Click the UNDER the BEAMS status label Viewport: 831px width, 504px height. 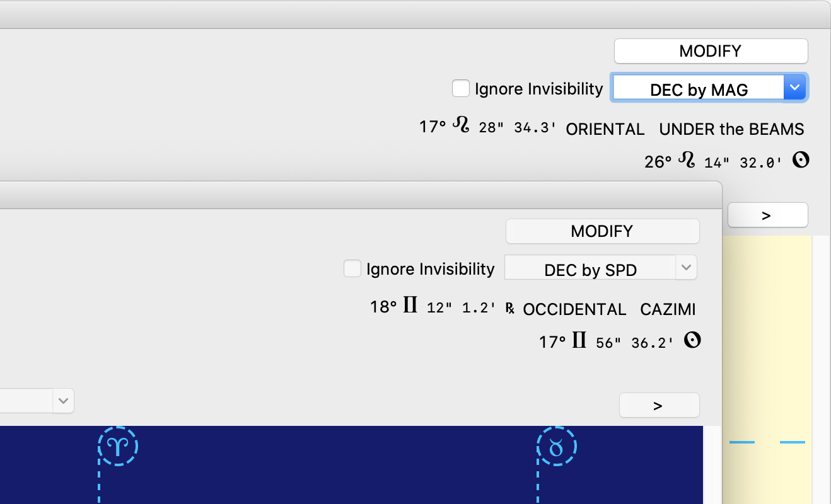click(731, 129)
